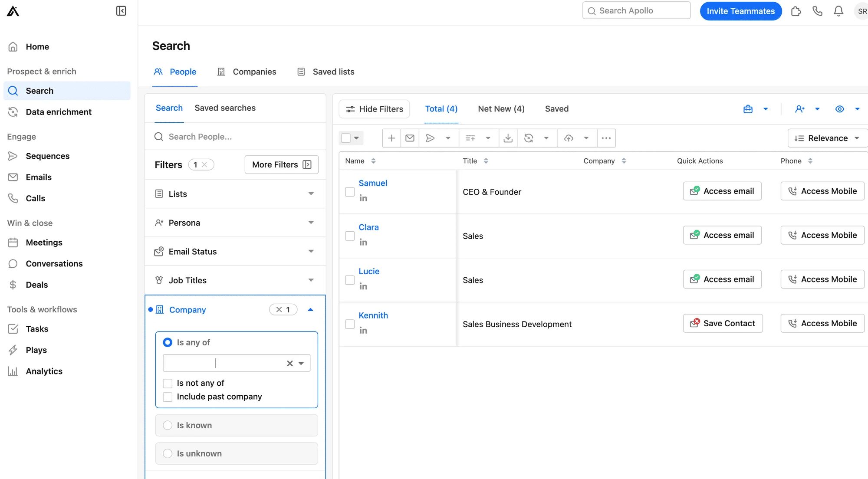Collapse the Company filter section
Screen dimensions: 868x479
coord(310,309)
